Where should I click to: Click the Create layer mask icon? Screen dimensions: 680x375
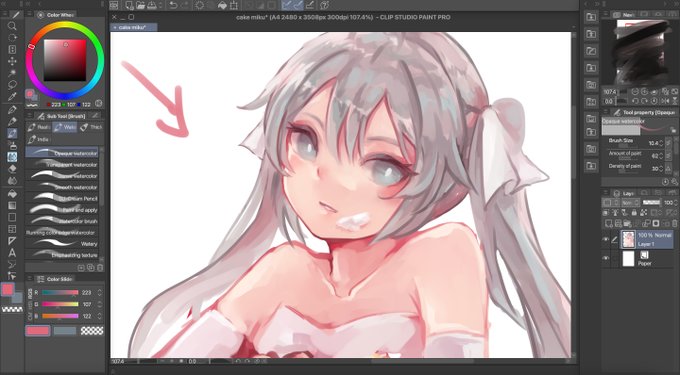click(x=656, y=224)
